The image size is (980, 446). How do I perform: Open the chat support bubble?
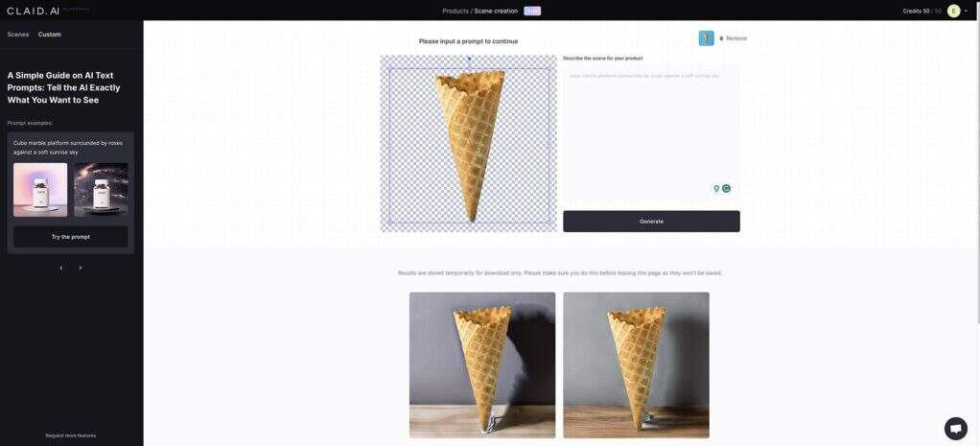955,429
